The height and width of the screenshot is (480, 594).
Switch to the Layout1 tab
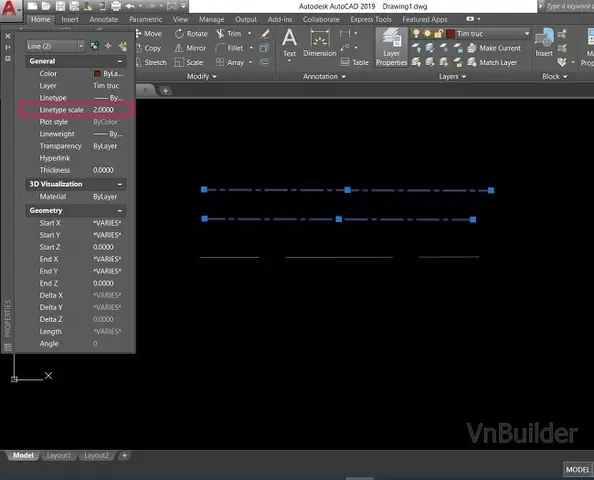tap(59, 455)
